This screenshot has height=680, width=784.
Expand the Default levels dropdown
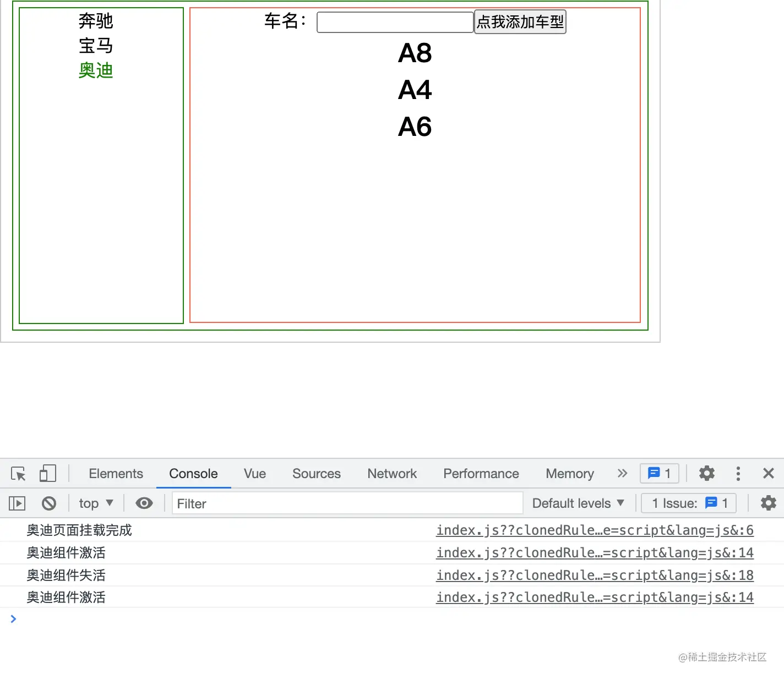tap(578, 503)
